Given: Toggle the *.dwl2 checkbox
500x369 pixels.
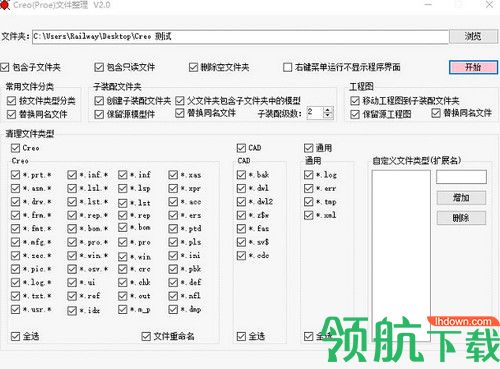Looking at the screenshot, I should pyautogui.click(x=241, y=202).
